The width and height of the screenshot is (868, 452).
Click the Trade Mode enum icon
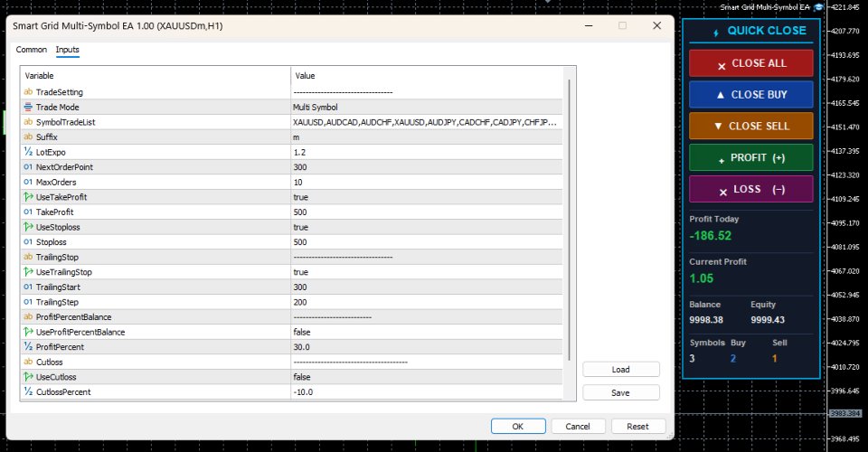[28, 107]
